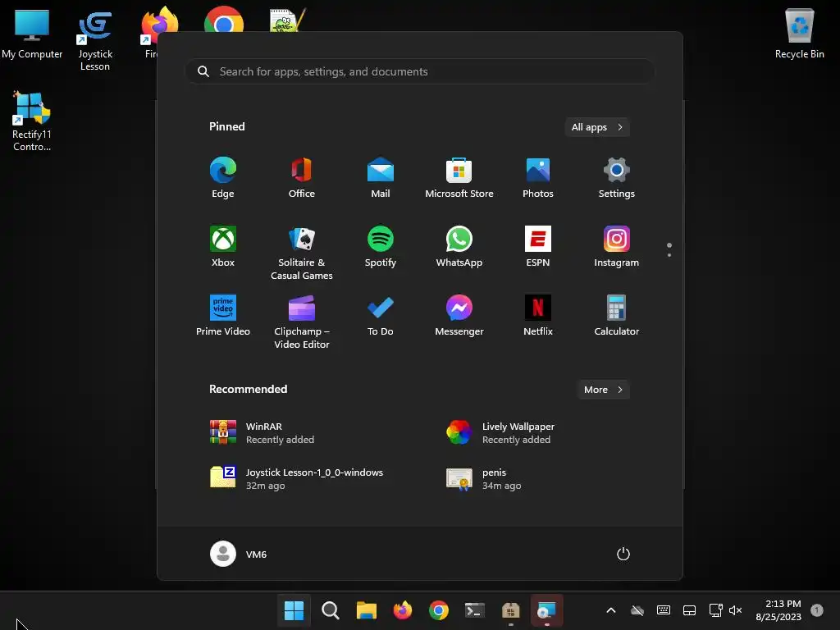
Task: Focus the Start menu search box
Action: (420, 71)
